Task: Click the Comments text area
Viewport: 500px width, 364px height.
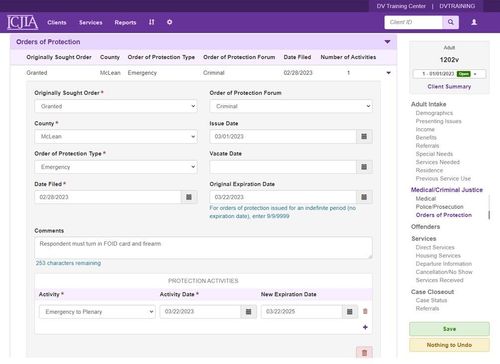Action: pyautogui.click(x=203, y=248)
